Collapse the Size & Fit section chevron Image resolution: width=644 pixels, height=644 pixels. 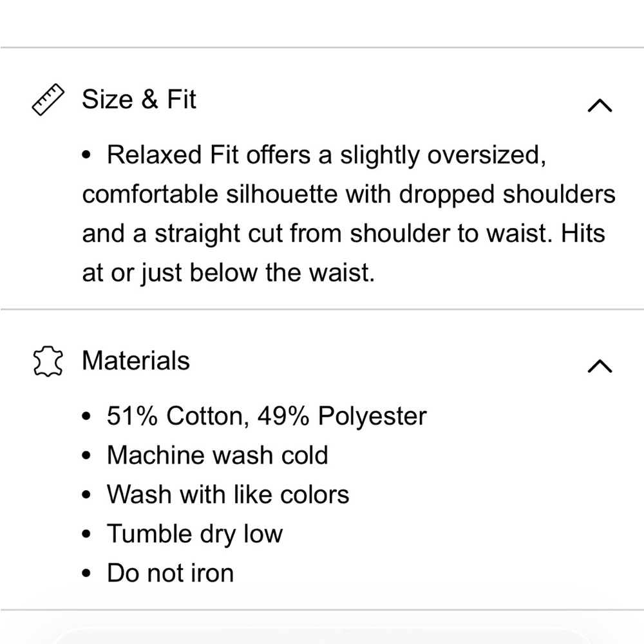point(600,105)
